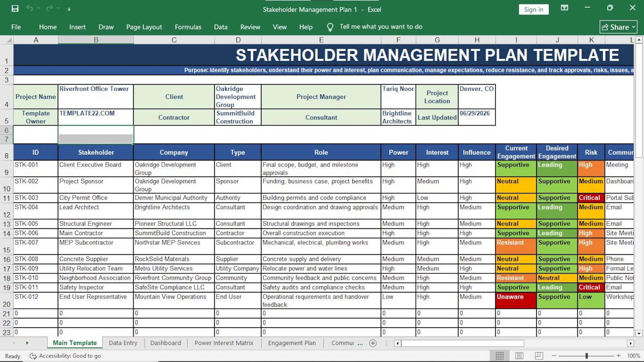This screenshot has height=362, width=644.
Task: Click Critical risk cell for STK-011
Action: (x=591, y=287)
